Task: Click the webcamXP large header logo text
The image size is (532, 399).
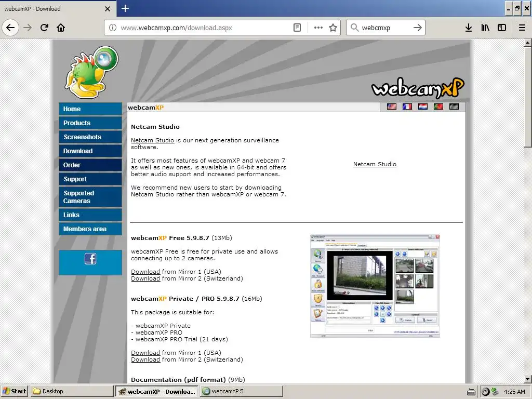Action: (418, 88)
